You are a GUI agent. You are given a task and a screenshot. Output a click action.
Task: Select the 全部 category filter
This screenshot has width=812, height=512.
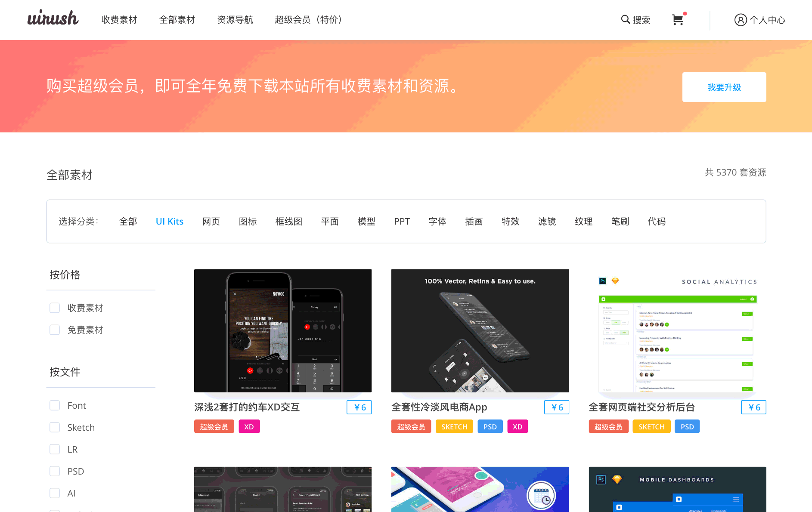coord(128,222)
